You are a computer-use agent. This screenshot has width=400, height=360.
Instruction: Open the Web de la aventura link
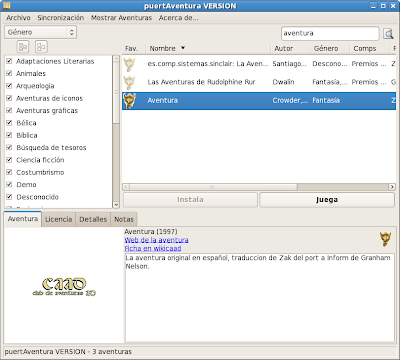[x=156, y=240]
